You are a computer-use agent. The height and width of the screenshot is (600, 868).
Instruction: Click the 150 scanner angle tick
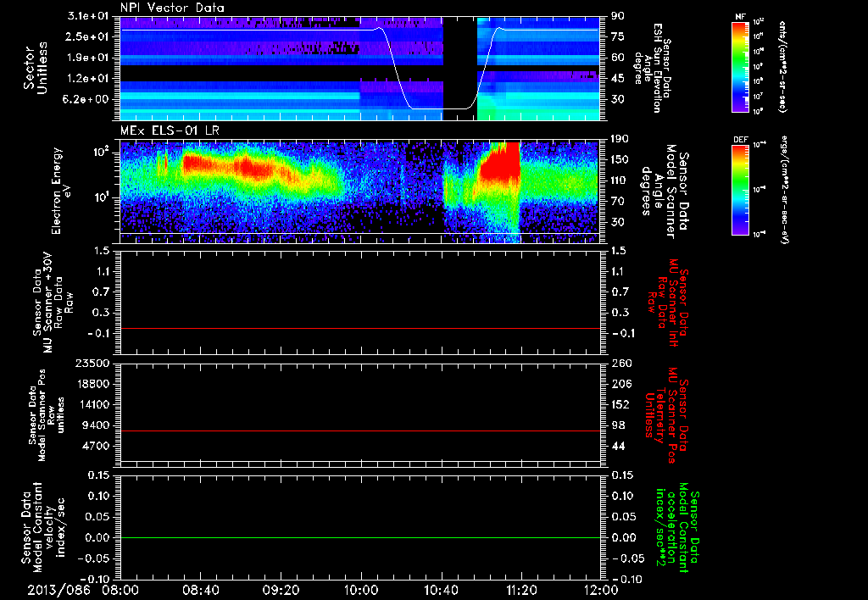(x=620, y=160)
